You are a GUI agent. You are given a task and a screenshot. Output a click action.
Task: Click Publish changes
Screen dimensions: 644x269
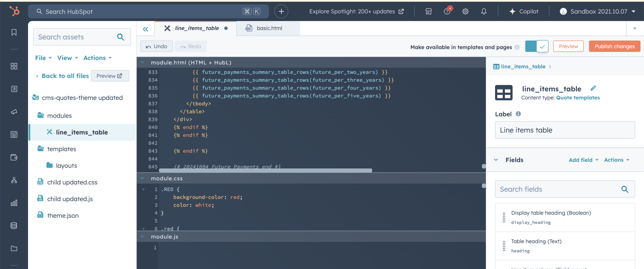point(614,46)
